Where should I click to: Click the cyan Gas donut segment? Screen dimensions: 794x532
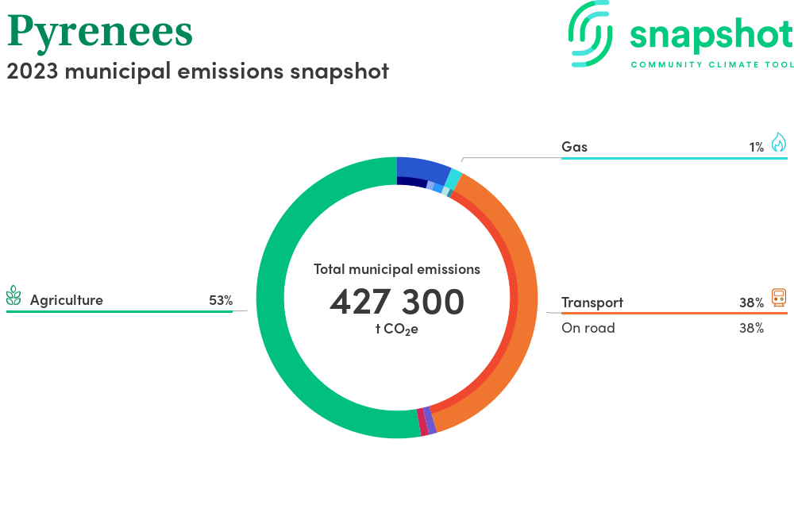[x=454, y=179]
